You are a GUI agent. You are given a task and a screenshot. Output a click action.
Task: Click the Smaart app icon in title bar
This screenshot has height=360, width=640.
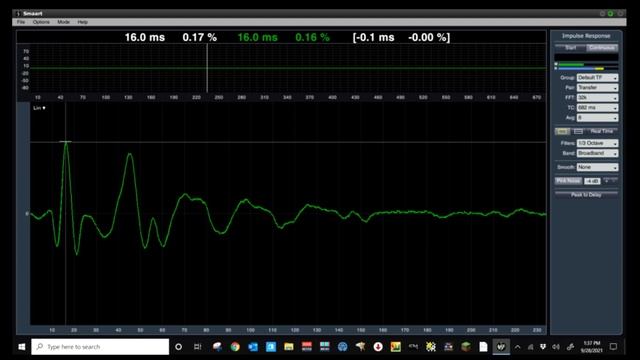[18, 13]
